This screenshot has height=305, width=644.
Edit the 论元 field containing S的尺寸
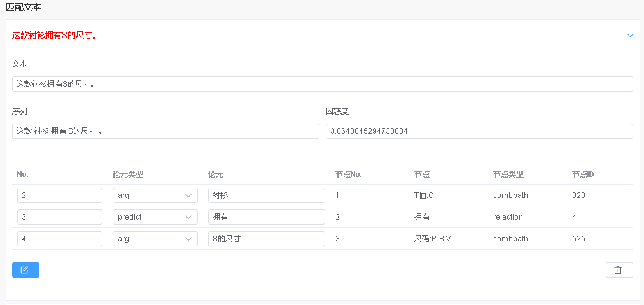click(266, 239)
